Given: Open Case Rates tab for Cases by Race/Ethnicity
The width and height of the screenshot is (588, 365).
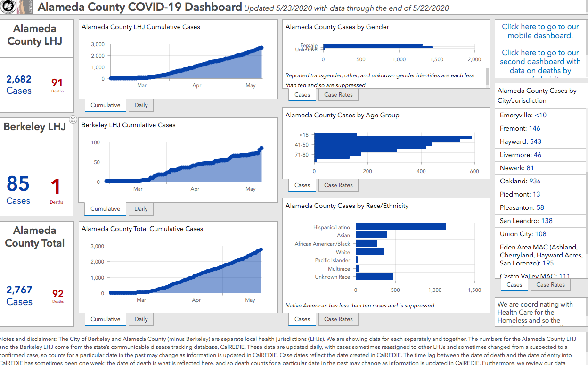Looking at the screenshot, I should (x=338, y=319).
